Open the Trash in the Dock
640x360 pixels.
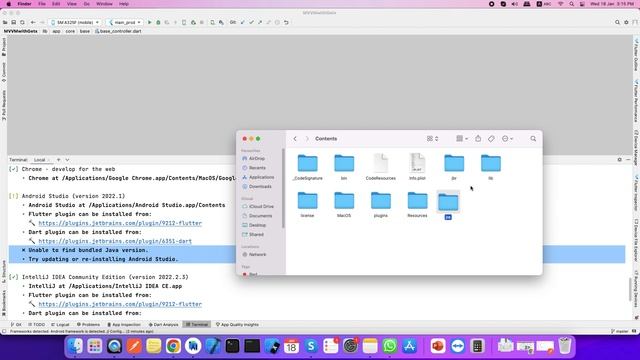pos(565,346)
